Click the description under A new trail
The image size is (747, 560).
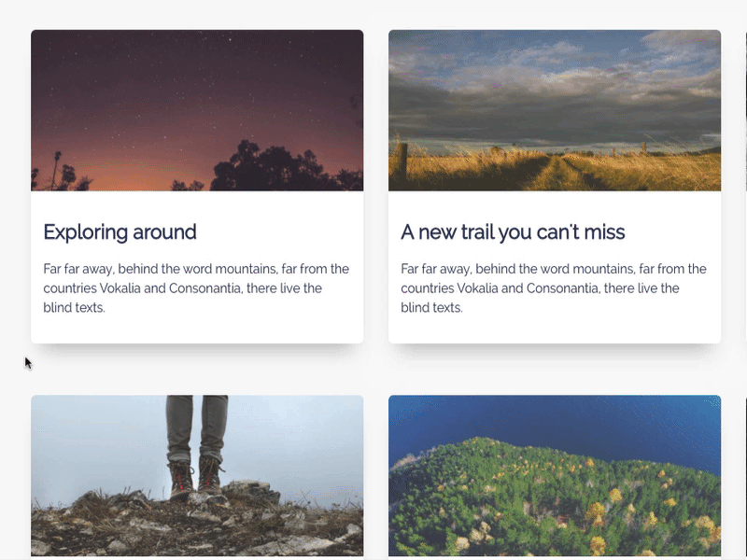tap(554, 288)
